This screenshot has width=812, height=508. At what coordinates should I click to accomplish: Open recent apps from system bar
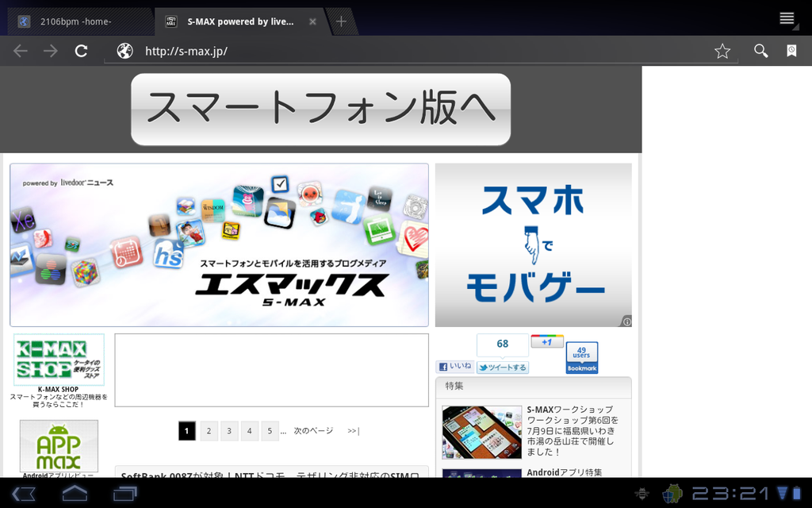(124, 494)
